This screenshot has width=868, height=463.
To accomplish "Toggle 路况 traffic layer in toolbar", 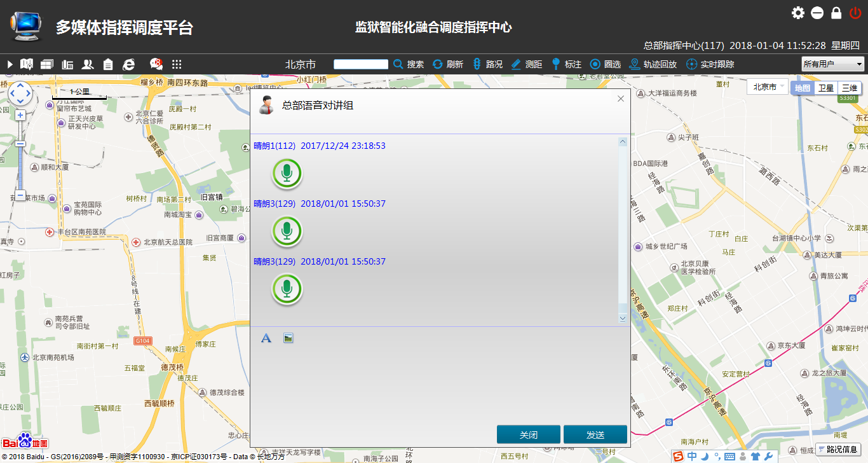I will tap(487, 64).
